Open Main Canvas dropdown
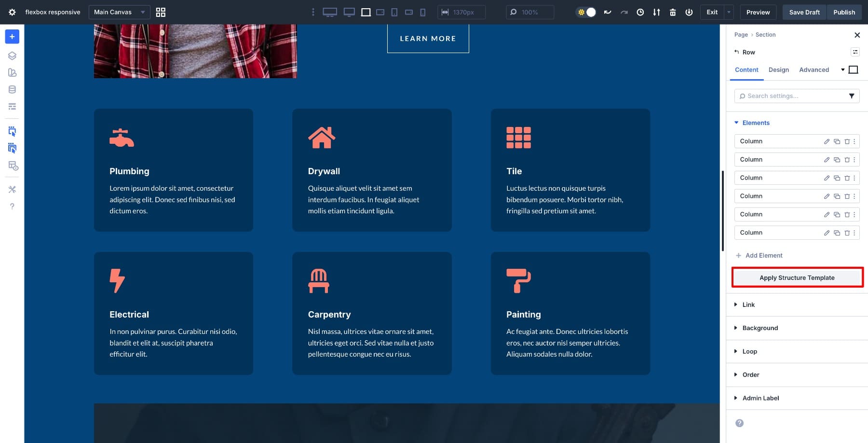This screenshot has height=443, width=868. click(119, 12)
